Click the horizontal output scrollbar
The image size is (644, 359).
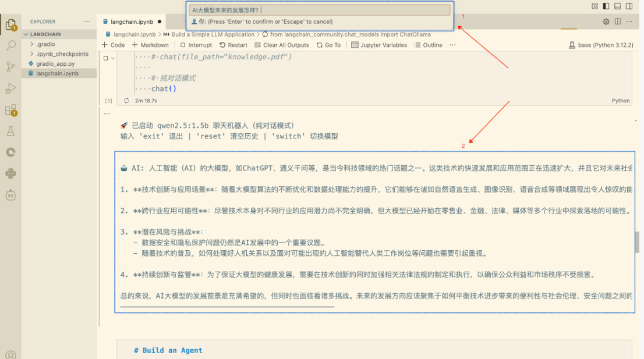pyautogui.click(x=227, y=307)
